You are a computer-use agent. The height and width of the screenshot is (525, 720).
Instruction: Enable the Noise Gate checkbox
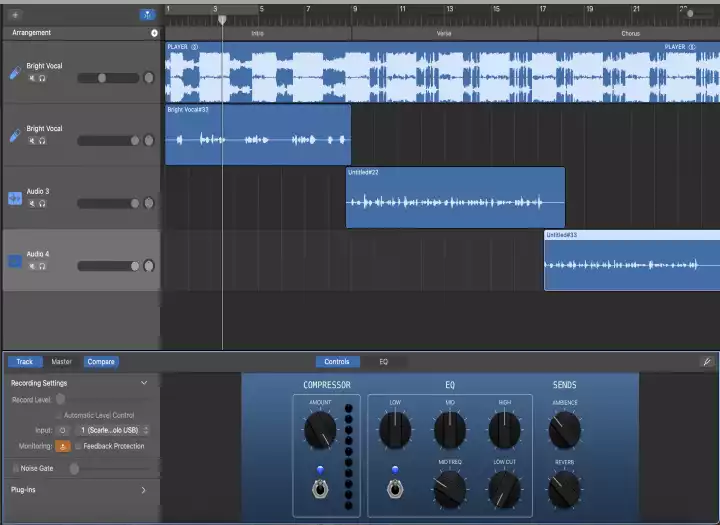[x=15, y=467]
